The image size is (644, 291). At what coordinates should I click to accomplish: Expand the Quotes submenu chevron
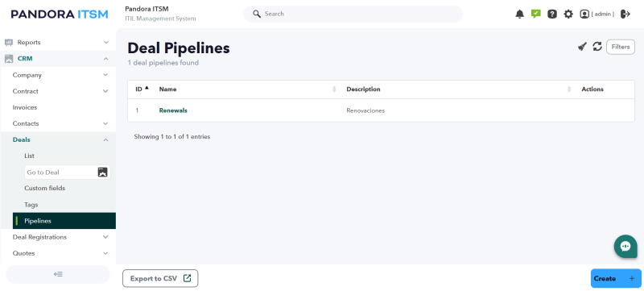pyautogui.click(x=105, y=253)
